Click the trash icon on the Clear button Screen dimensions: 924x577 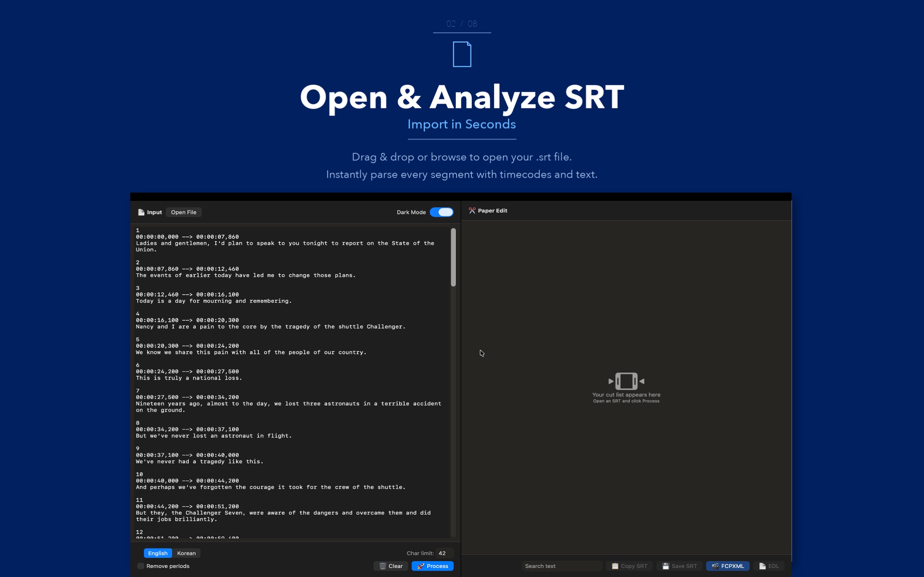pos(383,566)
